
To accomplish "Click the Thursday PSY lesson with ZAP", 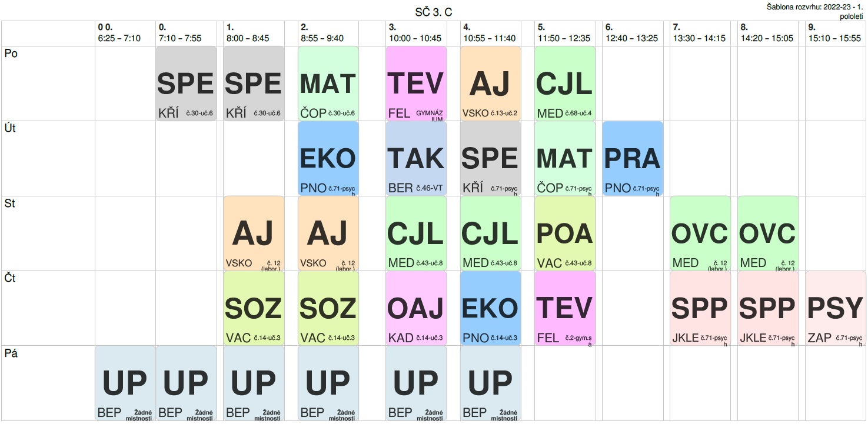I will point(835,308).
